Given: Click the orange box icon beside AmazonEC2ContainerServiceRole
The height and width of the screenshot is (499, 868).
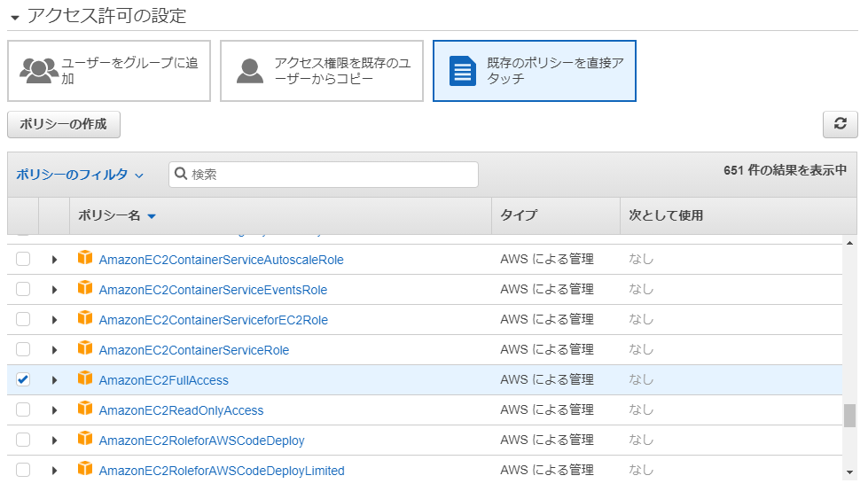Looking at the screenshot, I should pos(85,348).
